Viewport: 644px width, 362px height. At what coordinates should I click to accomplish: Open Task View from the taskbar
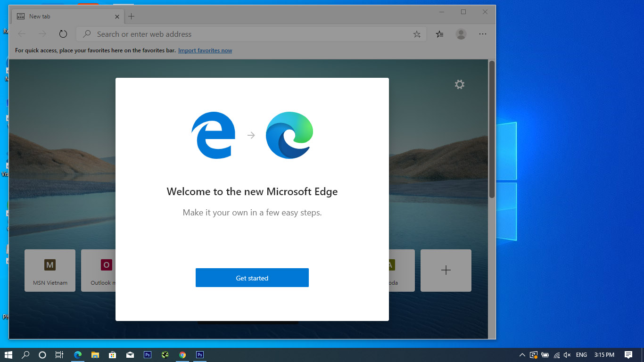(59, 355)
